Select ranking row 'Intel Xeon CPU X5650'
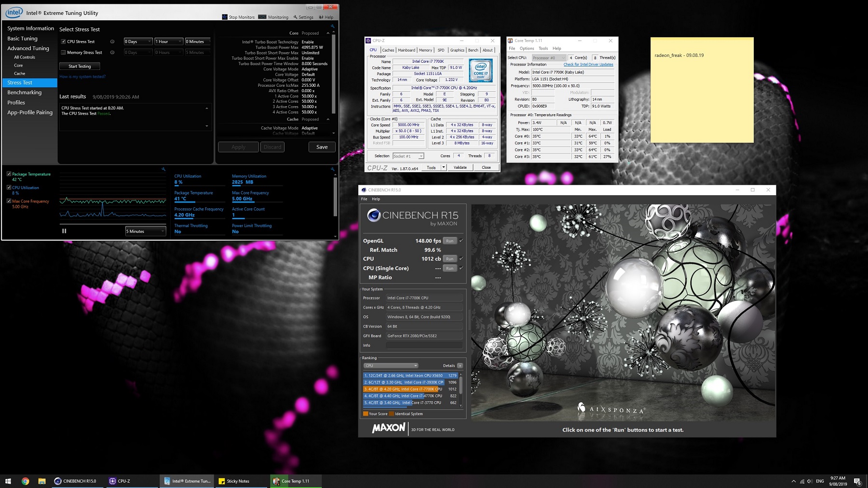Screen dimensions: 868x488 410,375
